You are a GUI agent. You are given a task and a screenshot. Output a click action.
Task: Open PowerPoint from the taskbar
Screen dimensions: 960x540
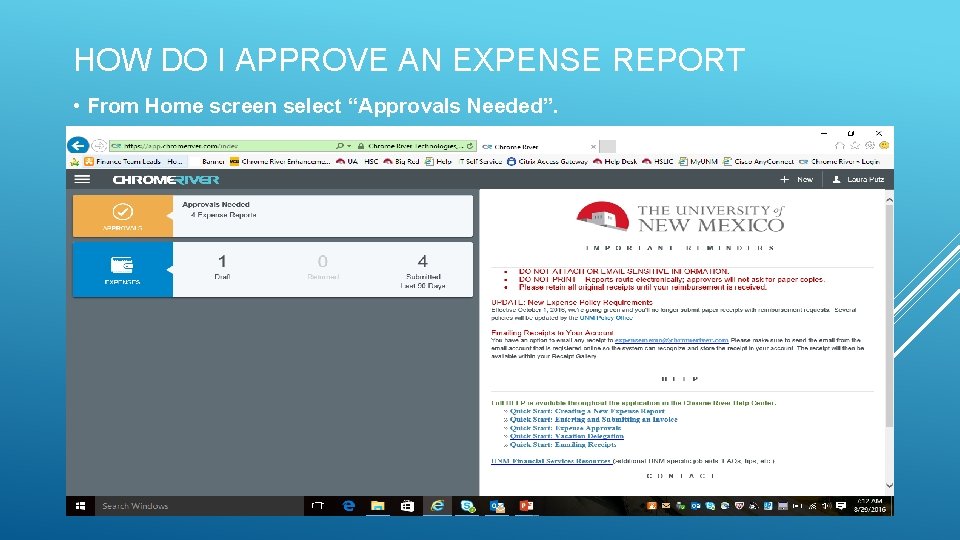click(527, 506)
